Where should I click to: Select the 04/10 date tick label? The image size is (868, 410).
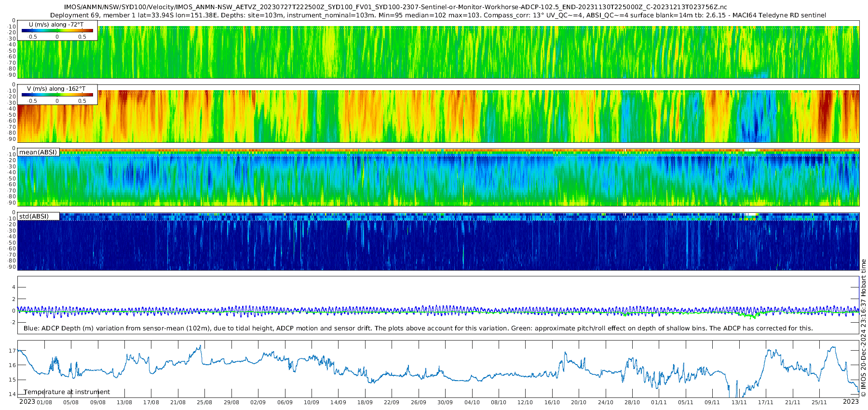tap(472, 402)
